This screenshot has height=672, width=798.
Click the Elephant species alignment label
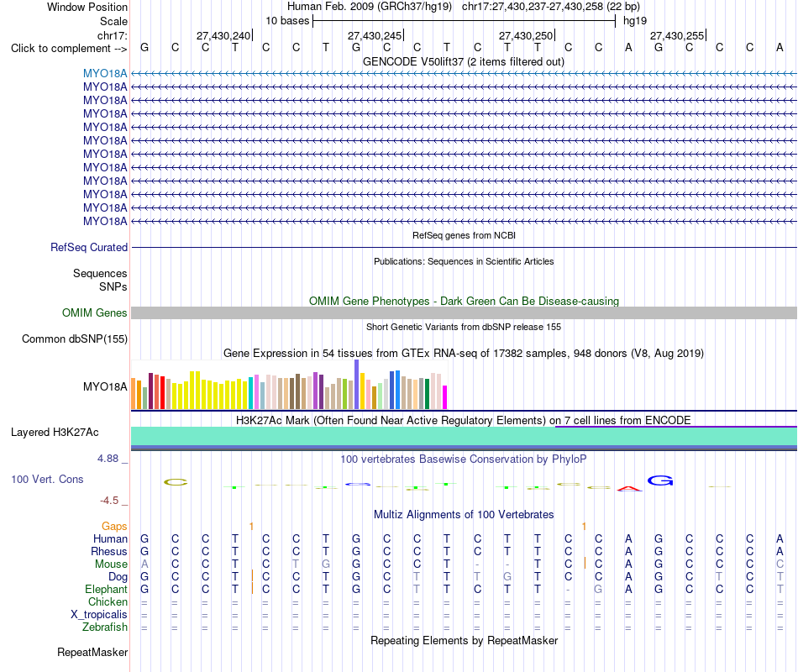106,589
